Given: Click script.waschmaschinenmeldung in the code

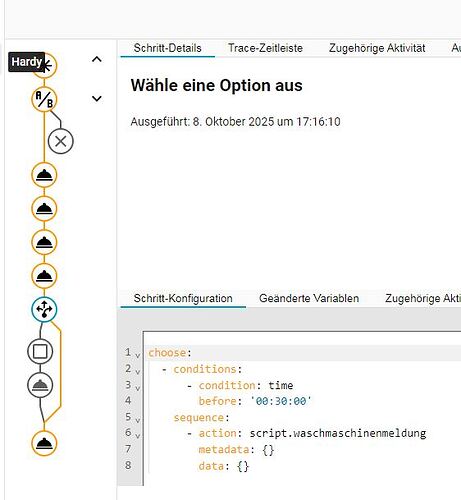Looking at the screenshot, I should (x=338, y=433).
